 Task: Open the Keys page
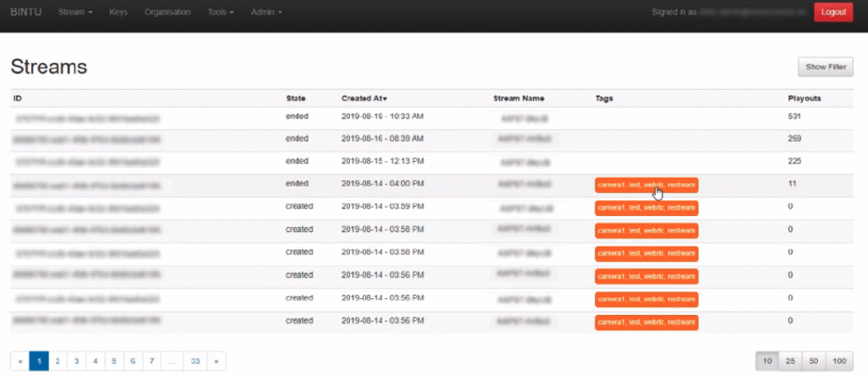119,13
